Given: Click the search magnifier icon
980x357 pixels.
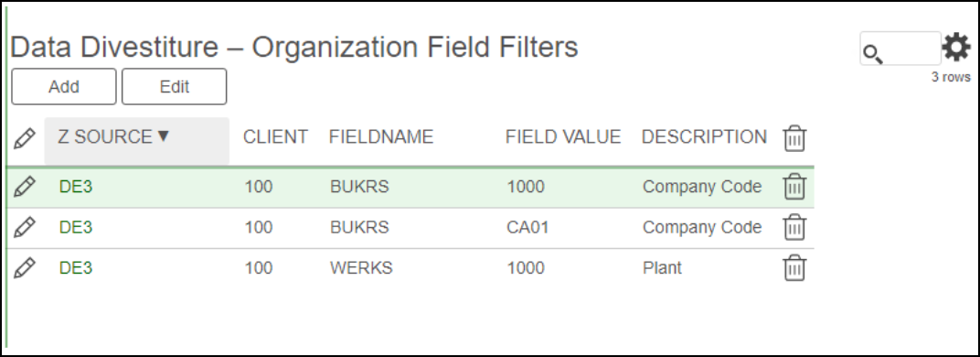Looking at the screenshot, I should 872,54.
